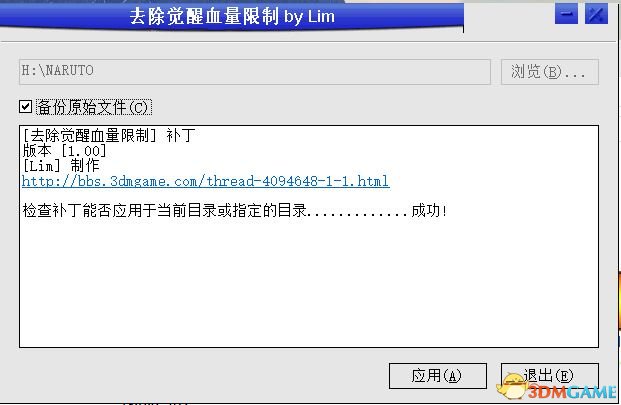Minimize the patch window
This screenshot has height=405, width=621.
(566, 15)
